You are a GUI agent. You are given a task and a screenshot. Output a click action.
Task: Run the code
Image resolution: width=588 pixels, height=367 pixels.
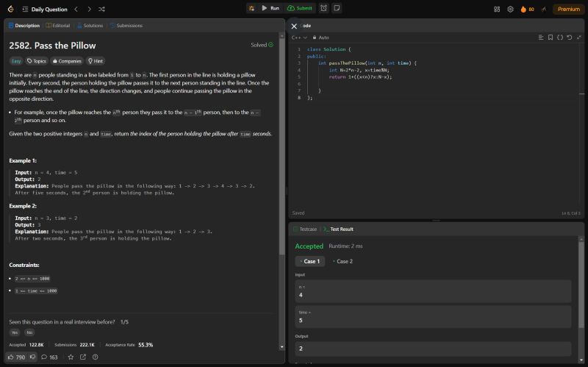coord(270,8)
